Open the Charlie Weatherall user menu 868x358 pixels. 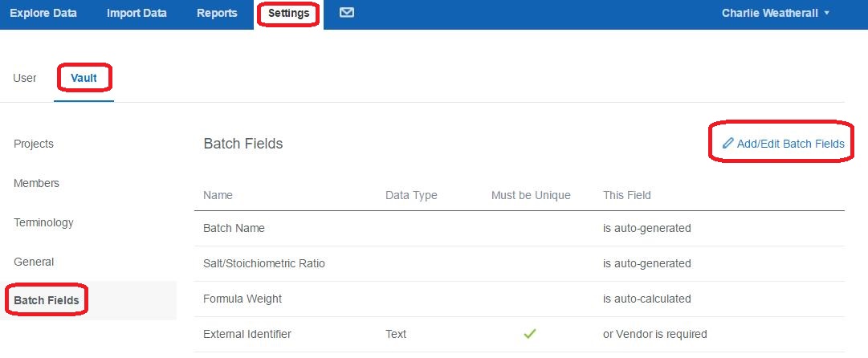click(776, 14)
